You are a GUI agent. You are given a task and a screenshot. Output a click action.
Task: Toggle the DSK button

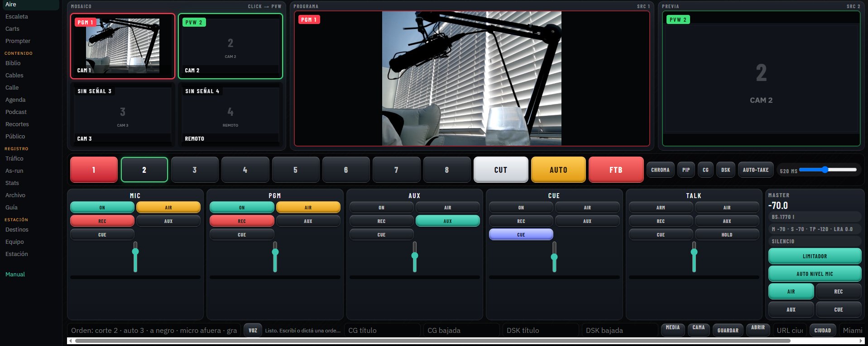point(725,170)
